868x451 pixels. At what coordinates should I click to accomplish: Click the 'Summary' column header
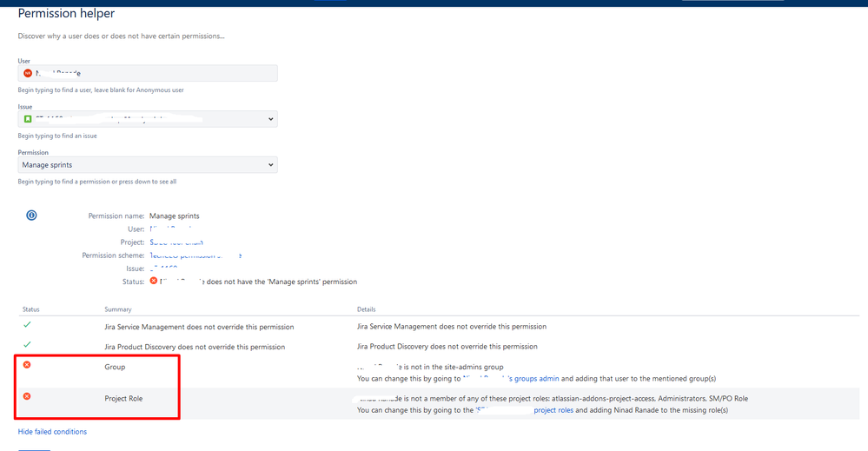point(118,309)
